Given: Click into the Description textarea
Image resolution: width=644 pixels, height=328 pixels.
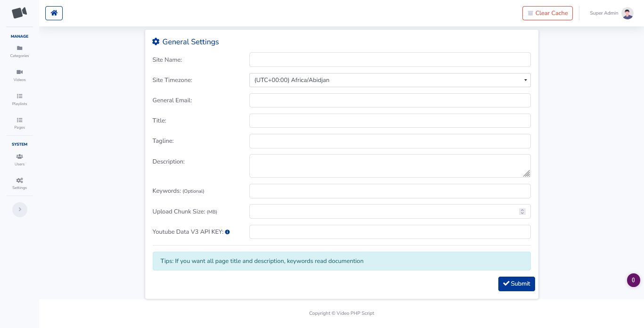Looking at the screenshot, I should [390, 166].
